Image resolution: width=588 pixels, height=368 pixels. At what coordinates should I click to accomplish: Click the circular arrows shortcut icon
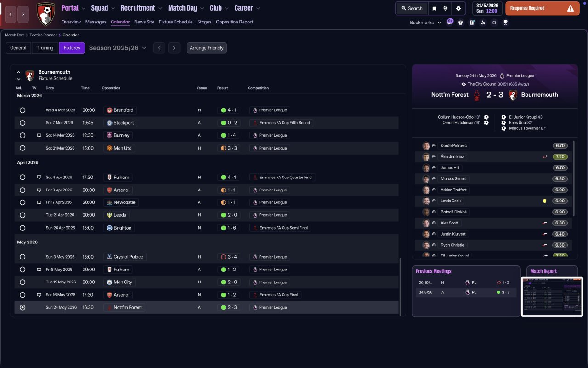(494, 23)
